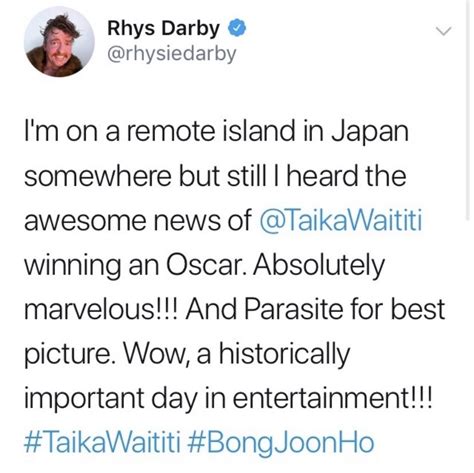
Task: Click the blue verified checkmark badge
Action: point(237,28)
